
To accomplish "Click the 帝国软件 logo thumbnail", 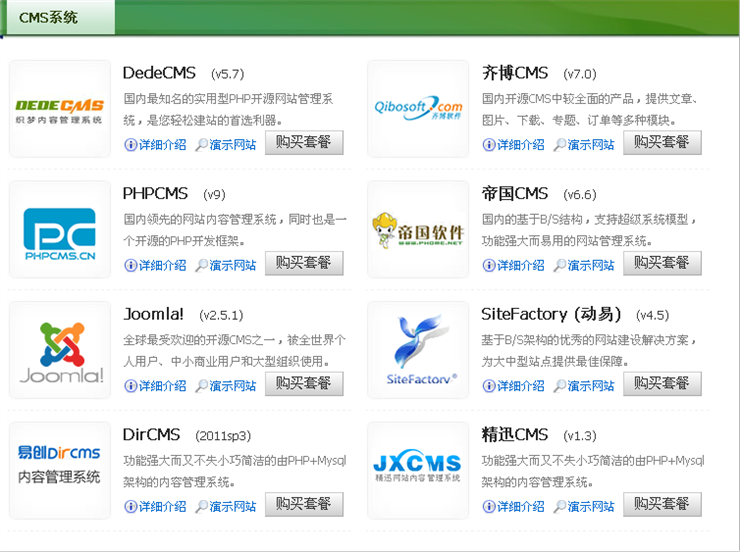I will [418, 229].
